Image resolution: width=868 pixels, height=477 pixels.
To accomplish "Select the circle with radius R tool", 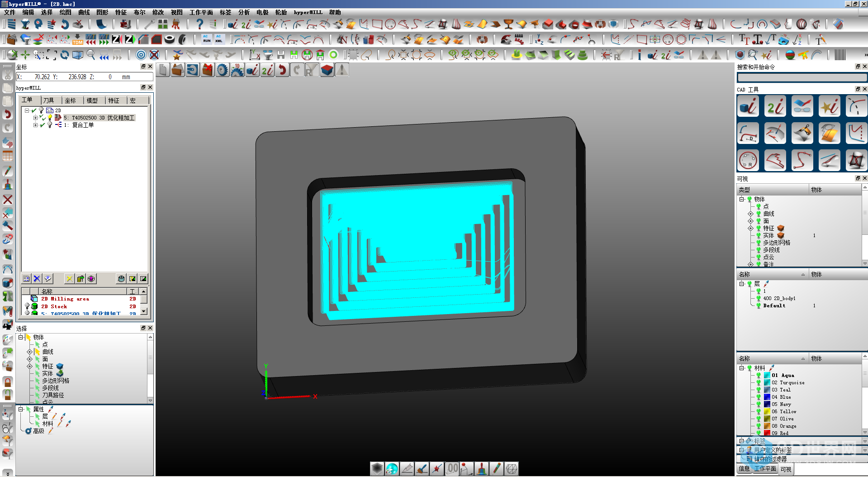I will (748, 160).
